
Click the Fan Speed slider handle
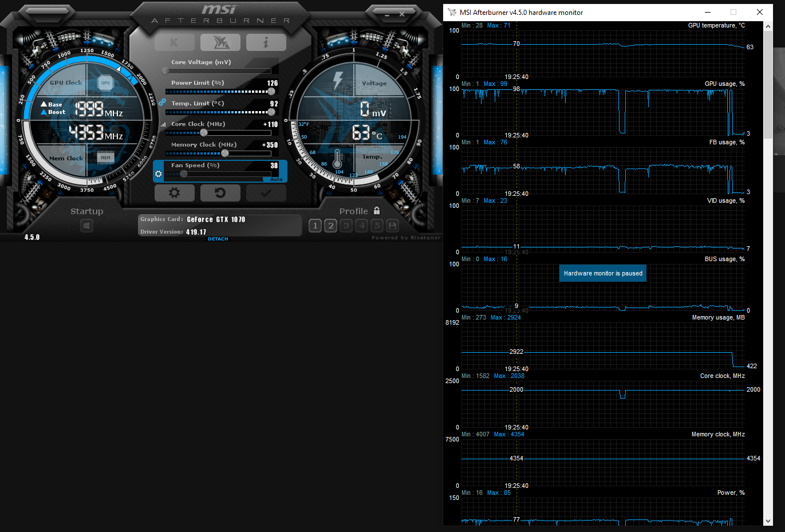click(x=183, y=174)
